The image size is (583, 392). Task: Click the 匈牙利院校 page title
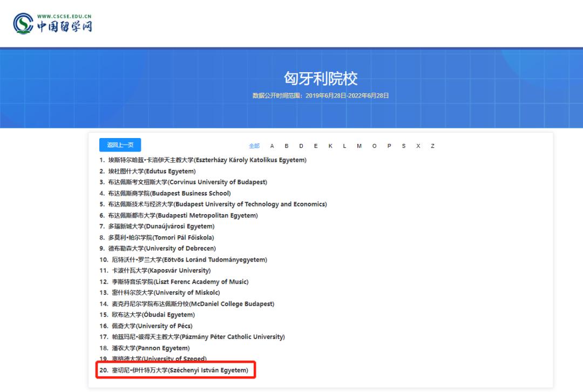click(291, 77)
